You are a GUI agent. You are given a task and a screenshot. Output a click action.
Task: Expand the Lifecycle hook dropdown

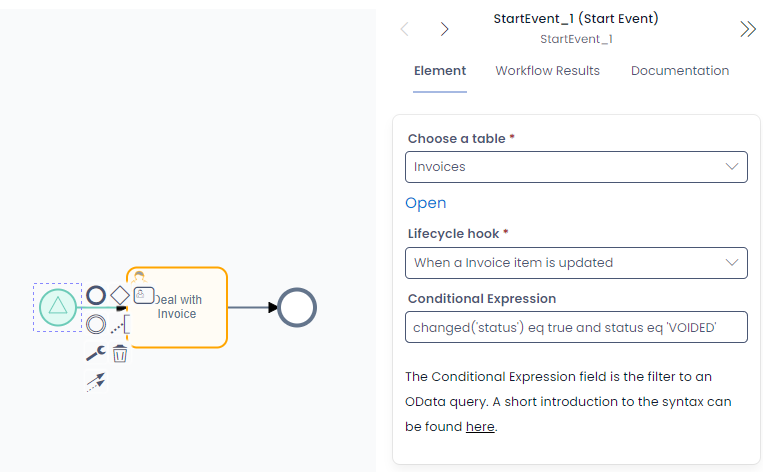(x=576, y=263)
